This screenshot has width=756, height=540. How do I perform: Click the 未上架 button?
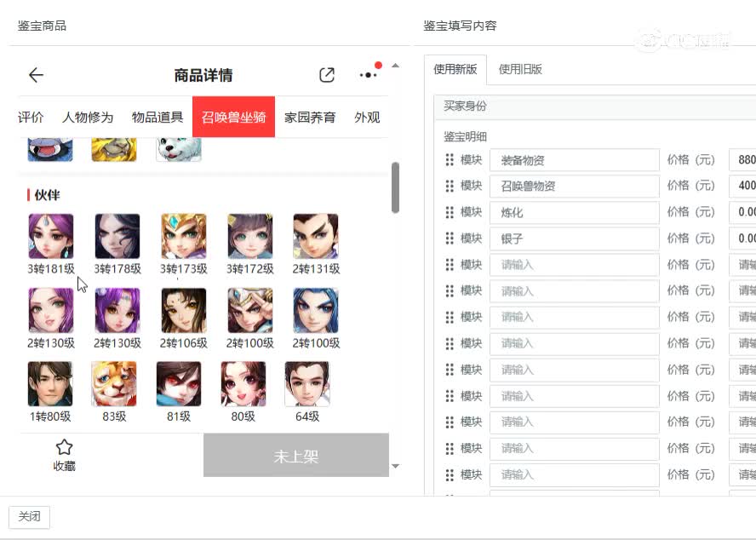click(x=296, y=455)
